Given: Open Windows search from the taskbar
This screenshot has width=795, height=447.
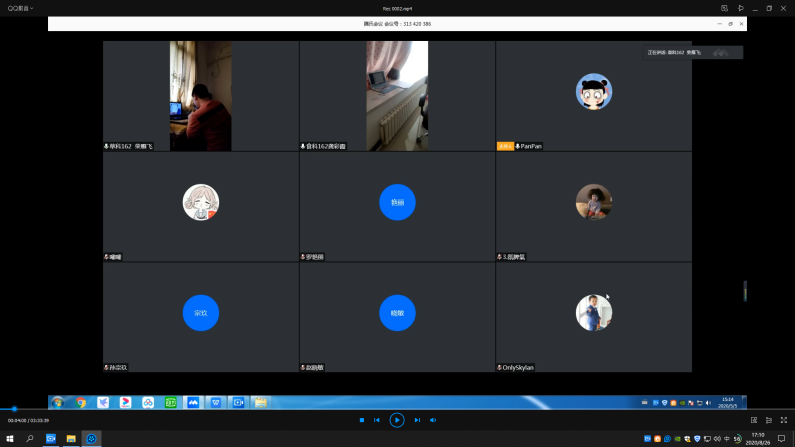Looking at the screenshot, I should click(30, 439).
